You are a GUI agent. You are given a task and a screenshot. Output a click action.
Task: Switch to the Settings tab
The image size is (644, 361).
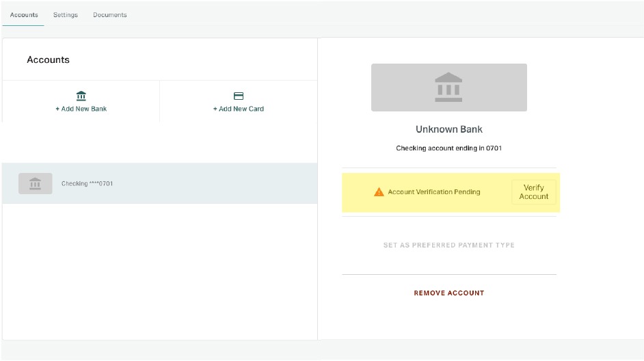pos(66,15)
